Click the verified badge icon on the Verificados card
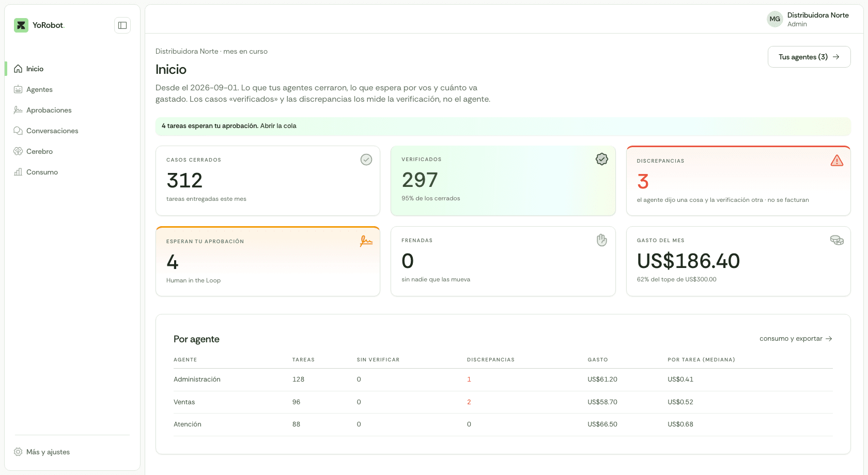 pyautogui.click(x=602, y=159)
